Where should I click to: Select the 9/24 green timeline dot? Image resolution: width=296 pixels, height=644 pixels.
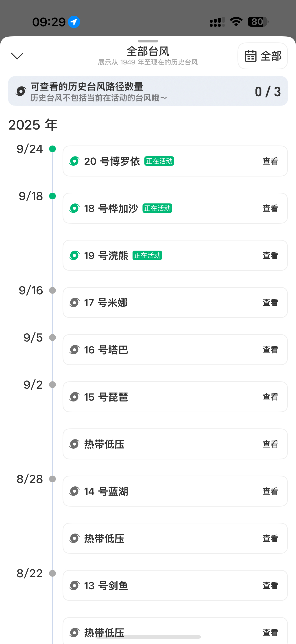pyautogui.click(x=52, y=149)
